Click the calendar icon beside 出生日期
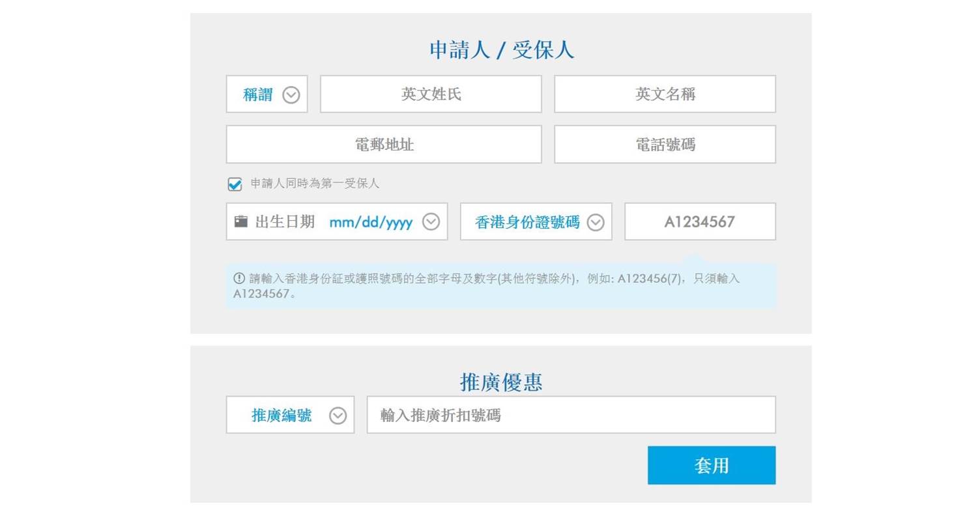Image resolution: width=980 pixels, height=510 pixels. (241, 221)
